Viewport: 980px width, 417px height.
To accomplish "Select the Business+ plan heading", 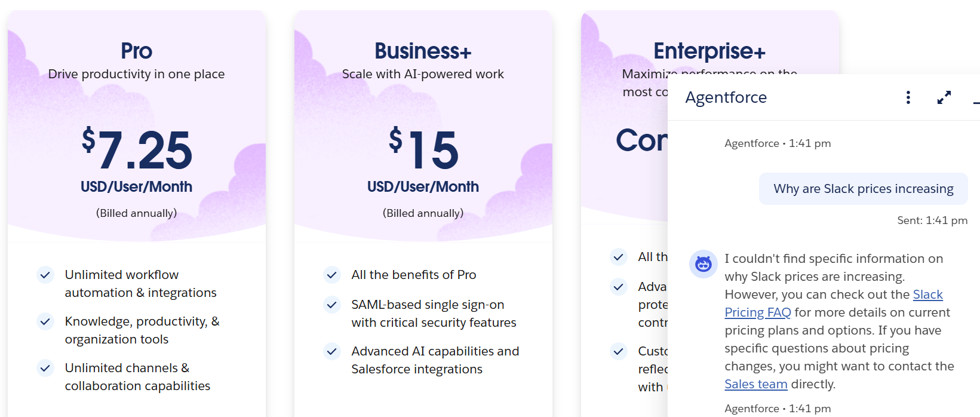I will click(423, 51).
